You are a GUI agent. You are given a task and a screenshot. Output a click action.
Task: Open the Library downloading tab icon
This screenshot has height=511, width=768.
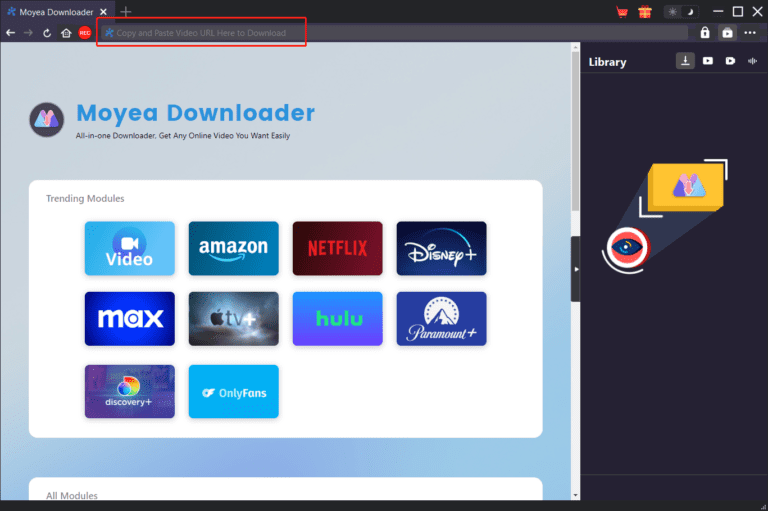685,61
